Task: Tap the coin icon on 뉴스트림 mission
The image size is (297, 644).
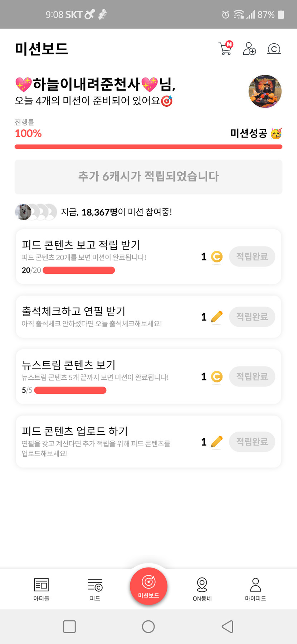Action: click(x=216, y=377)
